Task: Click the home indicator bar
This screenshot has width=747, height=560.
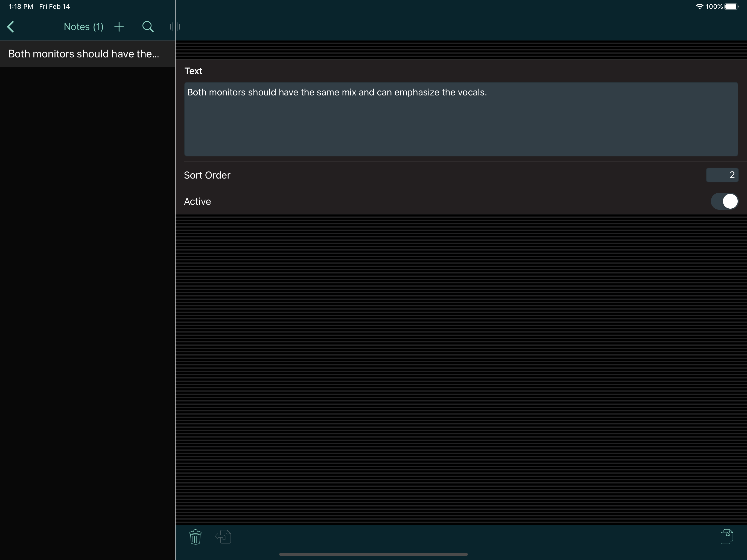Action: pos(373,554)
